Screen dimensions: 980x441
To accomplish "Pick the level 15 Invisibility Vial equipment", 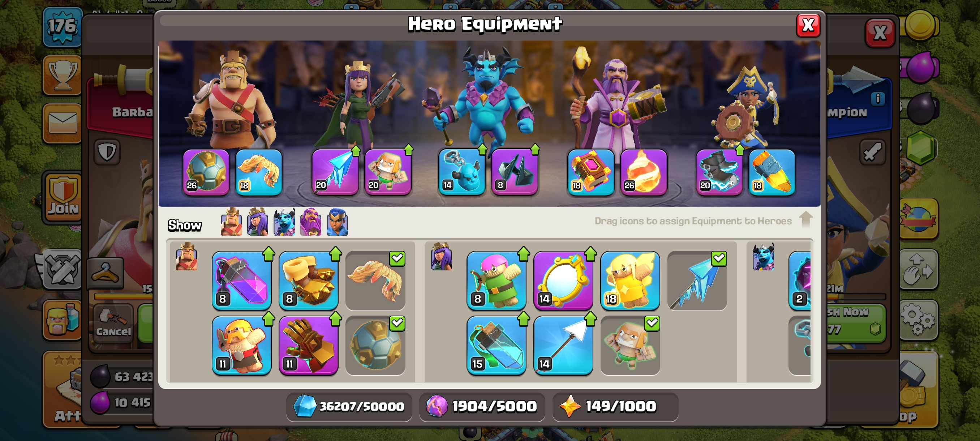I will pyautogui.click(x=497, y=345).
